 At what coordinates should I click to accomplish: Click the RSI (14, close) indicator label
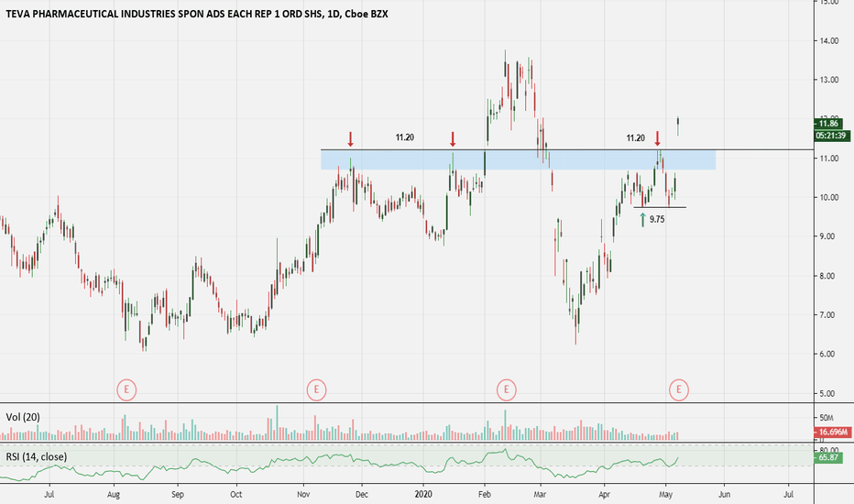(x=37, y=456)
